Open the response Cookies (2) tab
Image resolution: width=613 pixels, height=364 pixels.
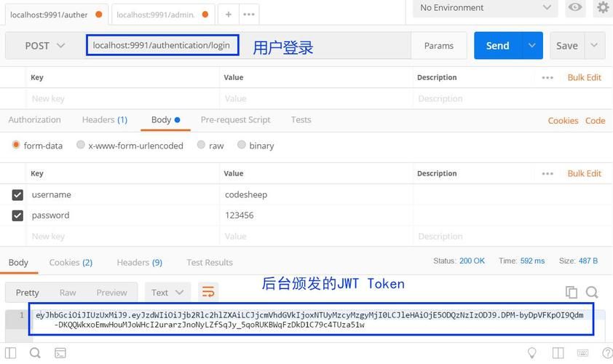tap(71, 262)
